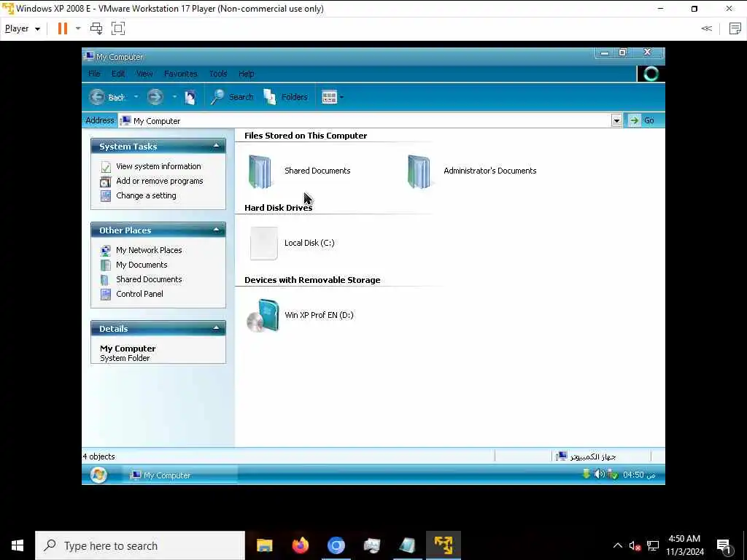The width and height of the screenshot is (747, 560).
Task: Select the Local Disk (C:) drive icon
Action: click(x=264, y=244)
